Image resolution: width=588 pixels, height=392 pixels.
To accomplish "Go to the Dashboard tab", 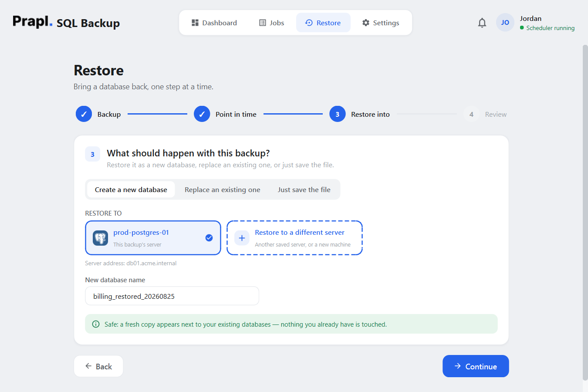I will 214,23.
